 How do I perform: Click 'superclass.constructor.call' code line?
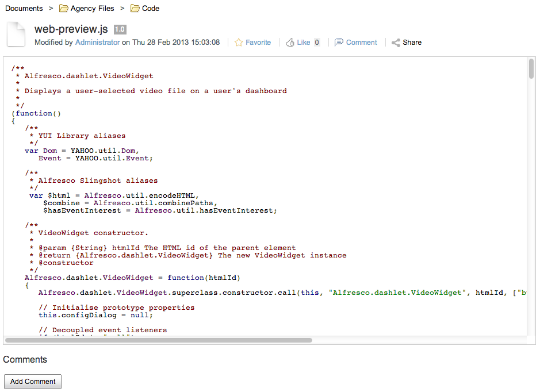(282, 293)
